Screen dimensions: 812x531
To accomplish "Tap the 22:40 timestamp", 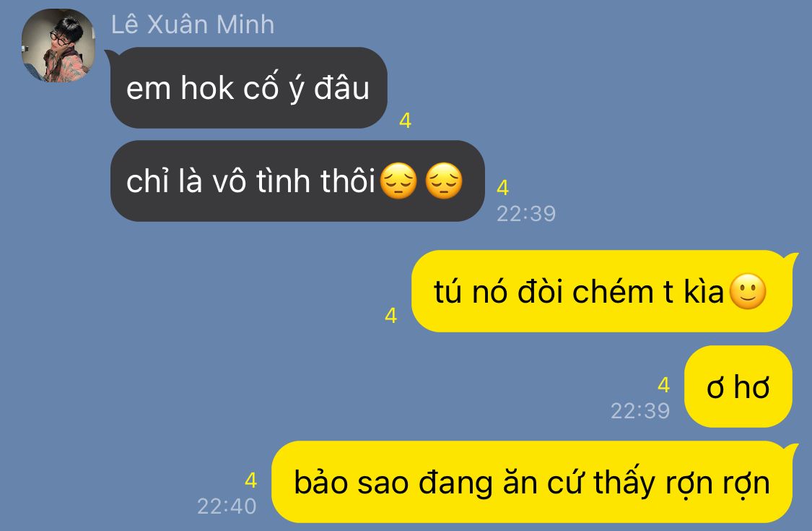I will [227, 506].
